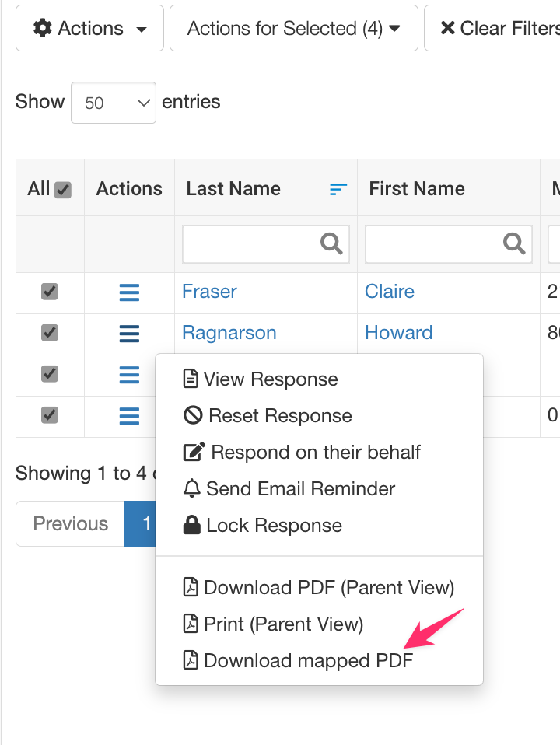Open the third row actions menu icon
This screenshot has width=560, height=745.
129,375
